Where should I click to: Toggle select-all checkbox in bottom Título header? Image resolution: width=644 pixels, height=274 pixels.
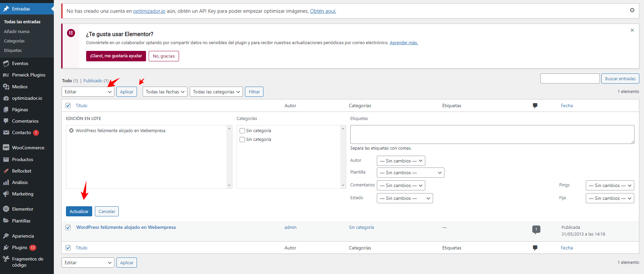click(68, 248)
